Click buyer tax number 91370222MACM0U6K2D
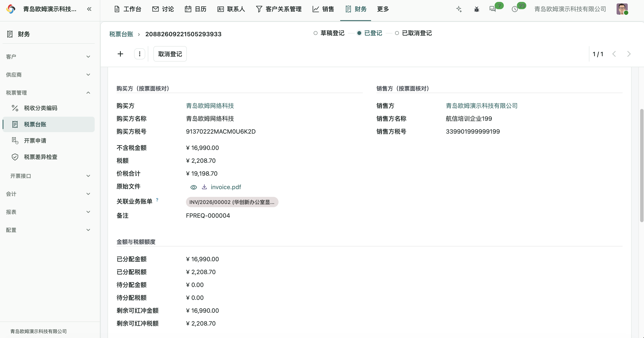644x338 pixels. [x=221, y=132]
